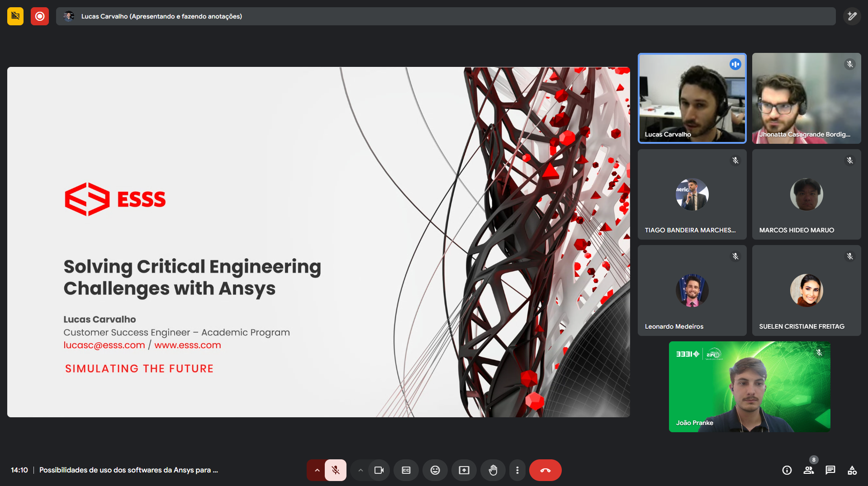Click the presenter avatar in the top bar
Viewport: 868px width, 486px height.
(x=69, y=16)
